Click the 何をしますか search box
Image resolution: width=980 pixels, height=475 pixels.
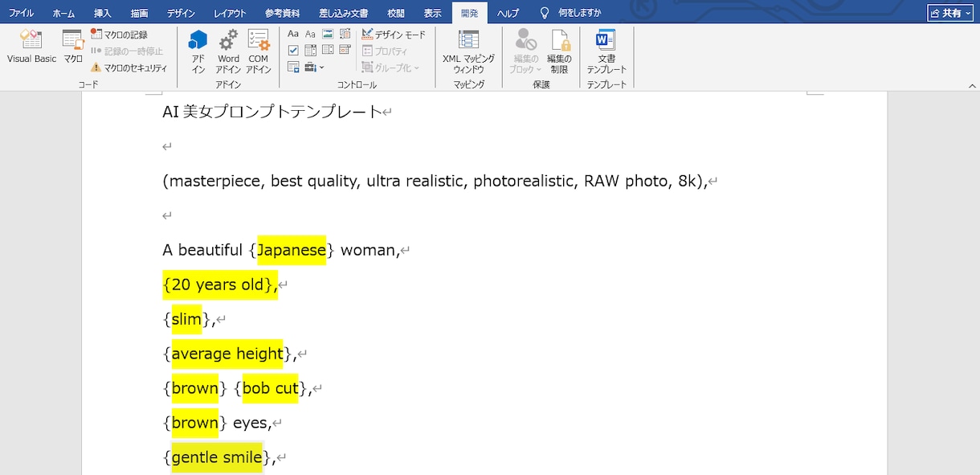coord(580,13)
